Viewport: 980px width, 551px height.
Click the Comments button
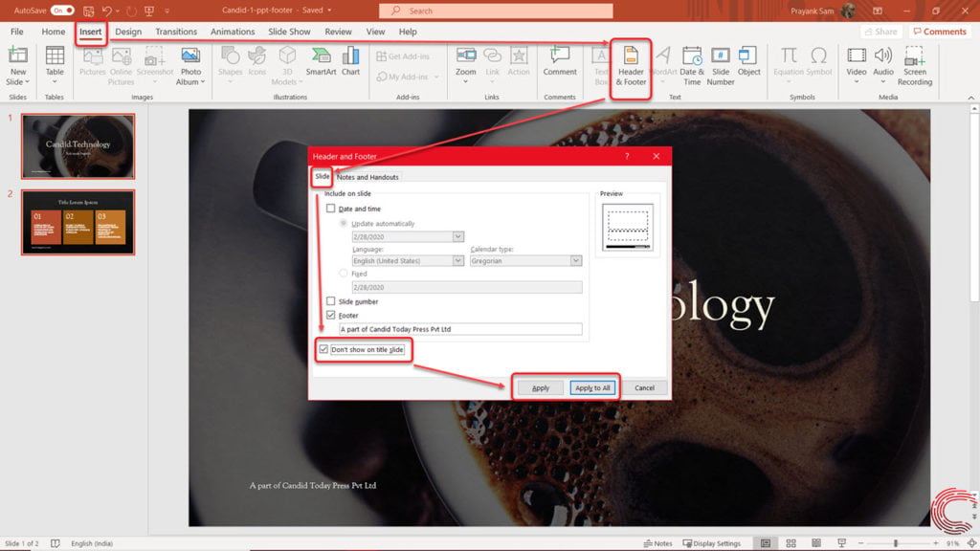point(940,32)
